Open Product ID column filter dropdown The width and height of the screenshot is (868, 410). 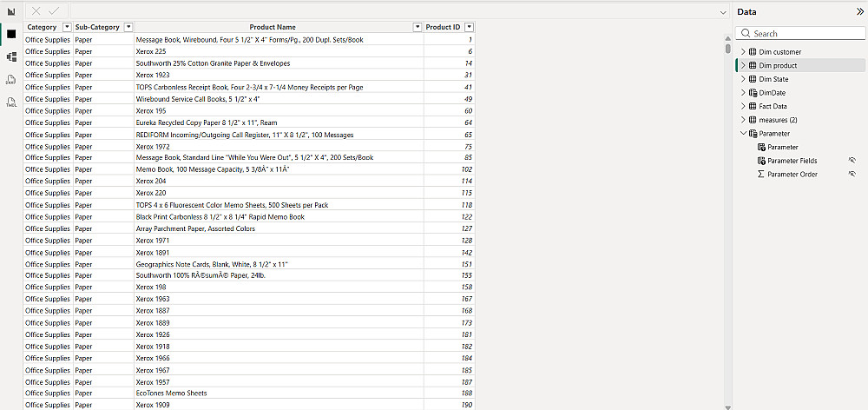[x=470, y=27]
